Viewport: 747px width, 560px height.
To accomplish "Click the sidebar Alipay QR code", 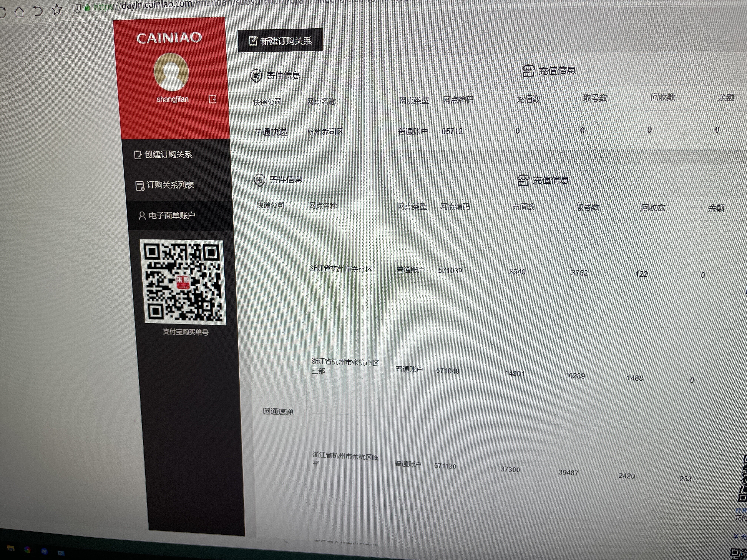I will point(183,282).
